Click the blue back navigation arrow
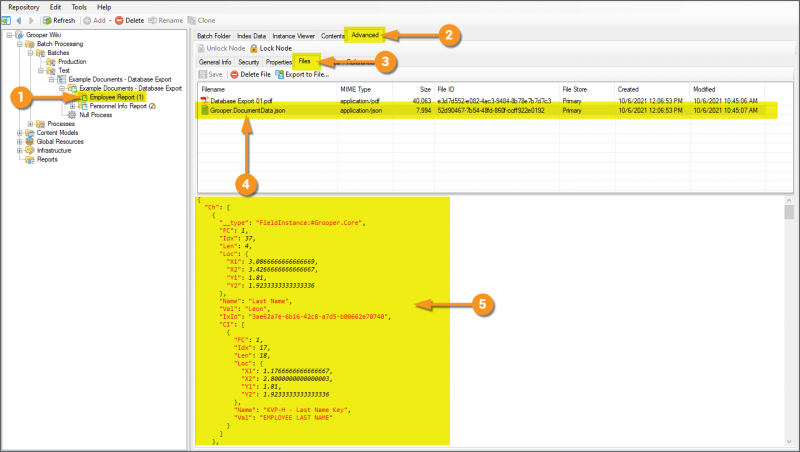 click(18, 20)
